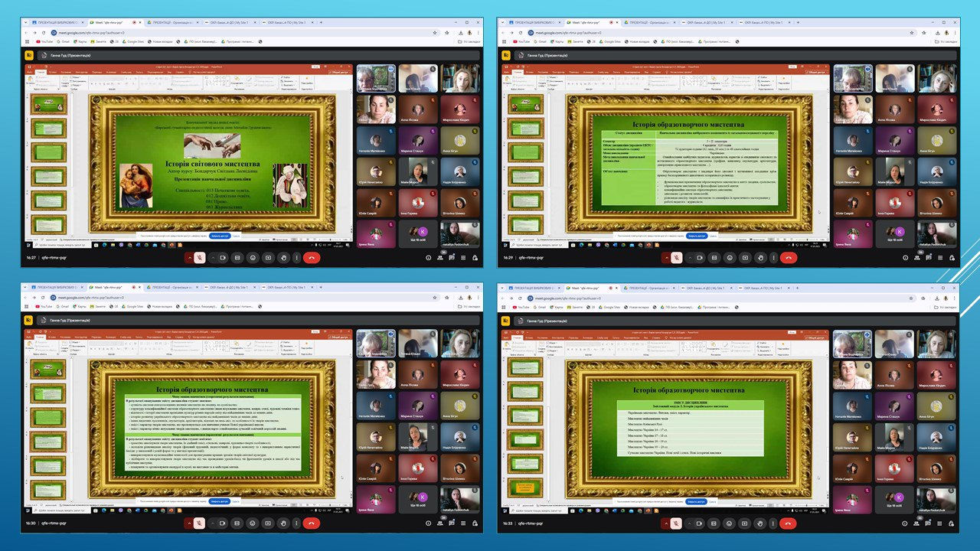Toggle the camera in the 16:29 meeting
Screen dimensions: 980x551
point(699,258)
